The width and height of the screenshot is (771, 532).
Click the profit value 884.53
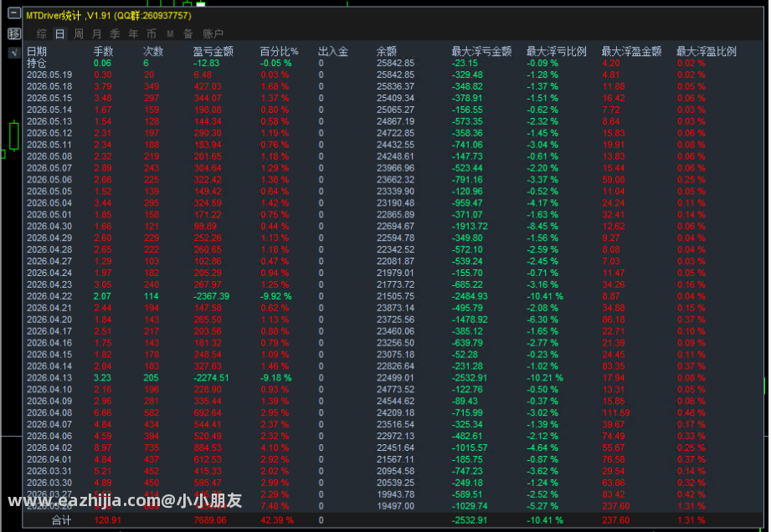tap(208, 448)
